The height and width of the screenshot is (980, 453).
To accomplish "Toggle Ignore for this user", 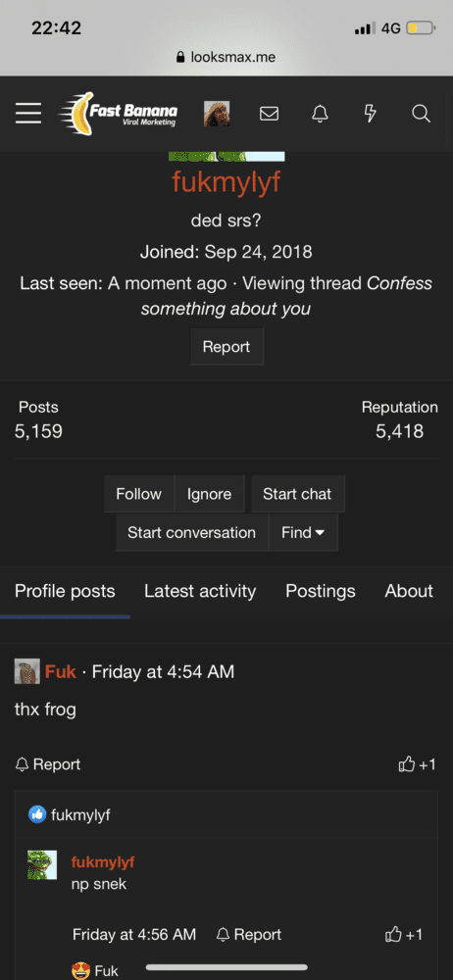I will click(x=209, y=494).
